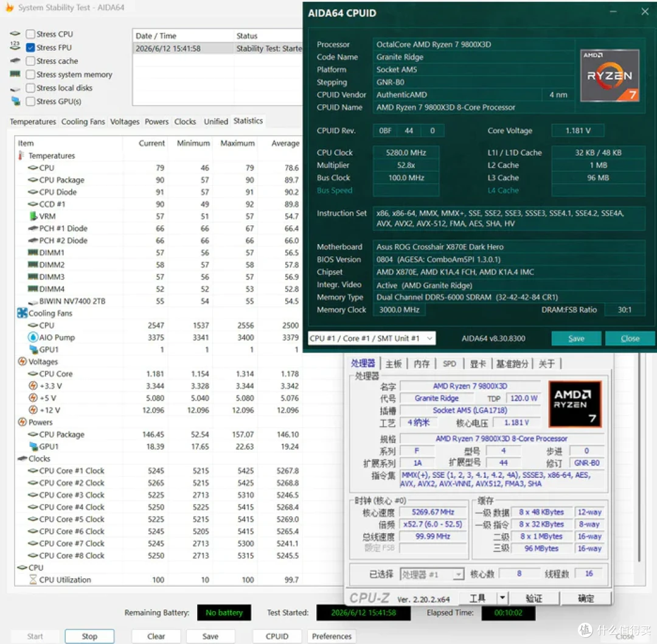The height and width of the screenshot is (644, 657).
Task: Open the CPU-Z processor selection dropdown
Action: tap(432, 574)
